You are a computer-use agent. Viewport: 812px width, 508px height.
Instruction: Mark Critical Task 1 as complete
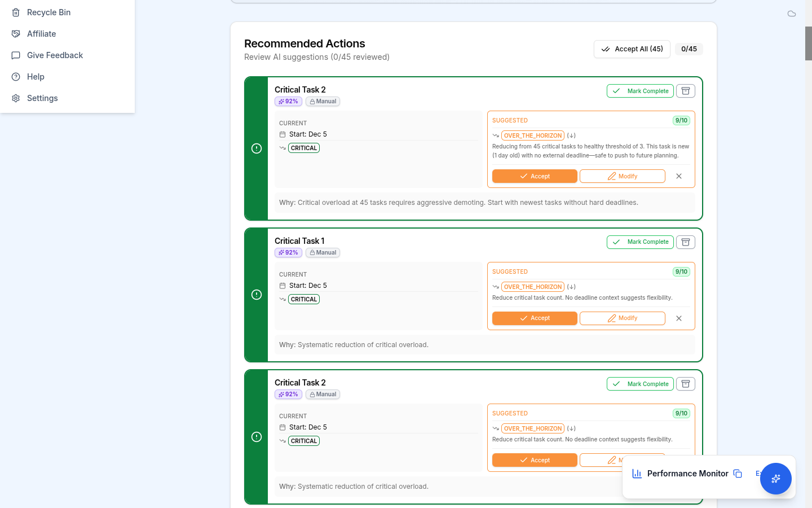click(640, 242)
